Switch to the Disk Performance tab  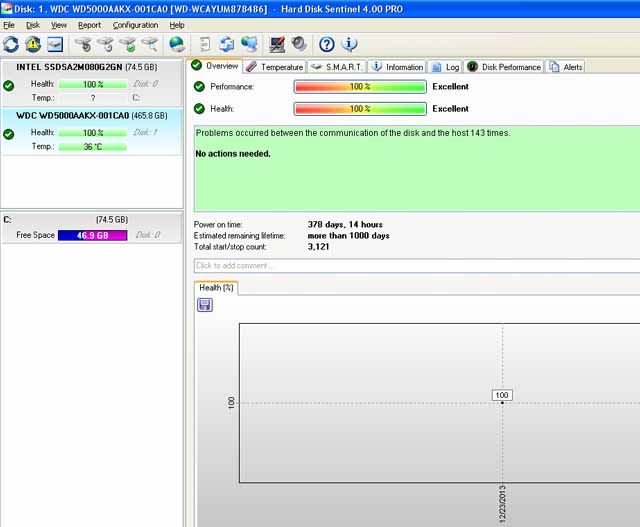(x=504, y=67)
